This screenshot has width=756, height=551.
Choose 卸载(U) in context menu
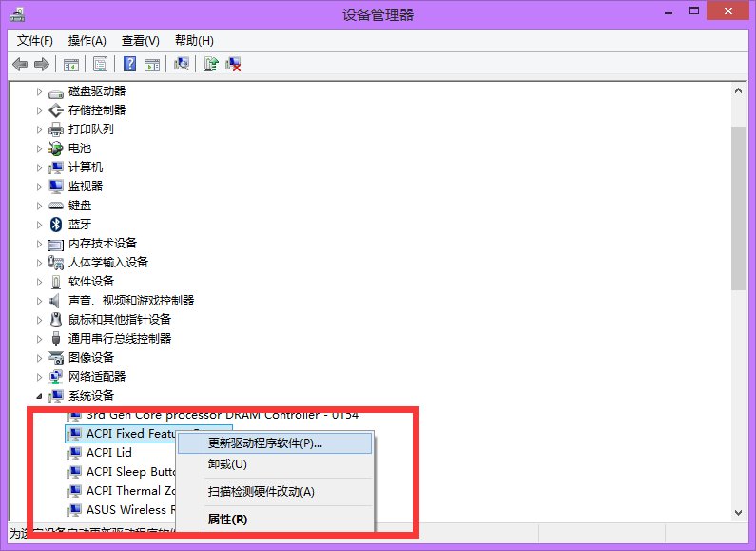coord(275,464)
